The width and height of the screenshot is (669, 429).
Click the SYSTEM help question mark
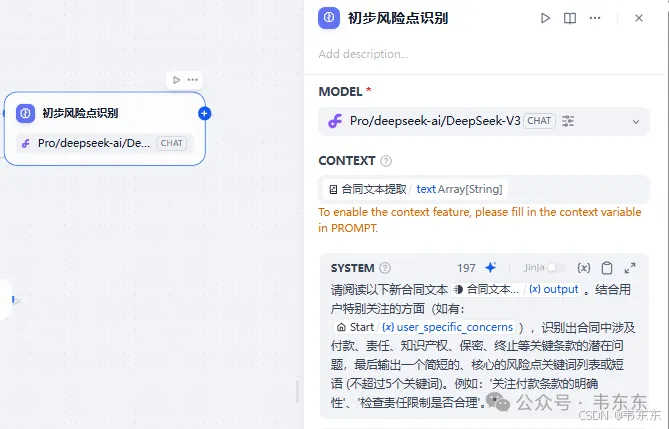pos(385,268)
